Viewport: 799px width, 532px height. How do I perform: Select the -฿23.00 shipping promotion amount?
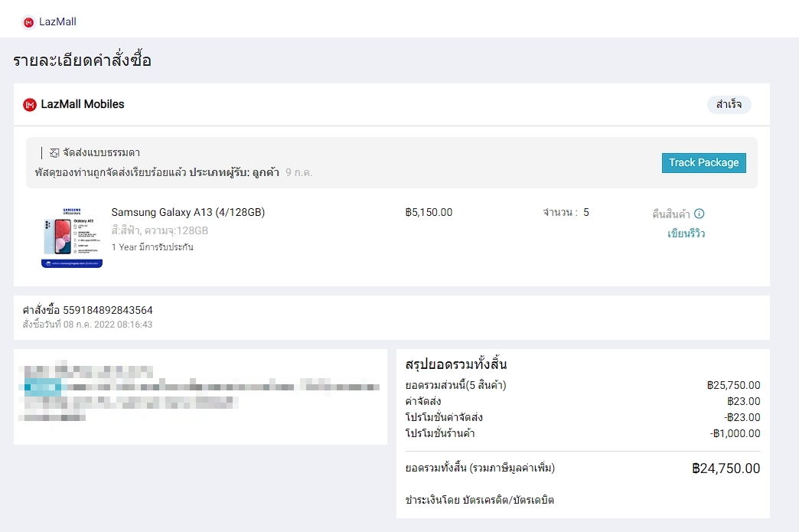tap(742, 417)
